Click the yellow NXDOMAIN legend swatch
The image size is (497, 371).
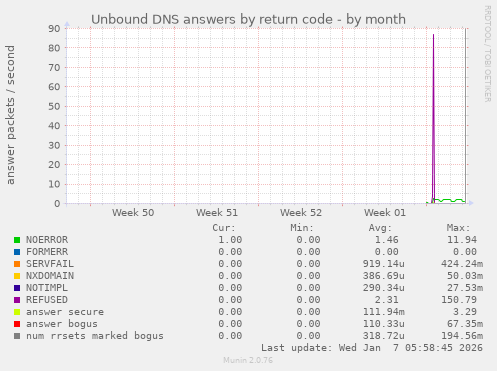click(17, 276)
